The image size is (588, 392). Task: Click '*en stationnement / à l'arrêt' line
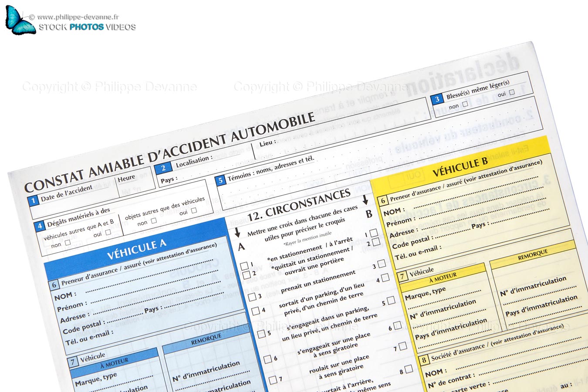coord(310,250)
